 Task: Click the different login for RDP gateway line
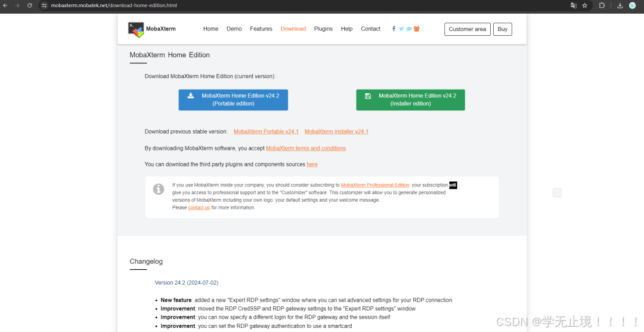coord(275,317)
